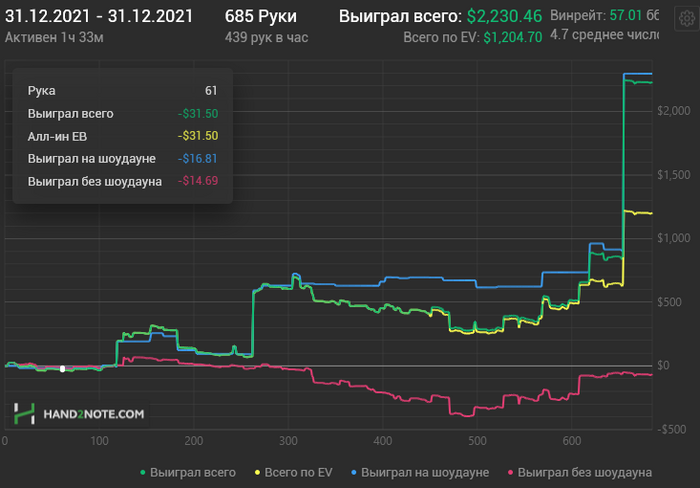Click the $2,000 y-axis label
The width and height of the screenshot is (700, 488).
click(x=674, y=111)
